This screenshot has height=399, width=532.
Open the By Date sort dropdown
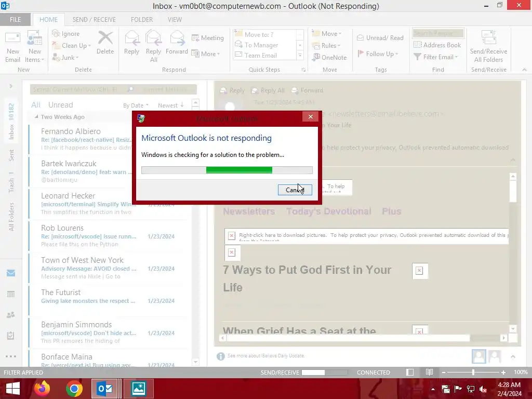[136, 105]
